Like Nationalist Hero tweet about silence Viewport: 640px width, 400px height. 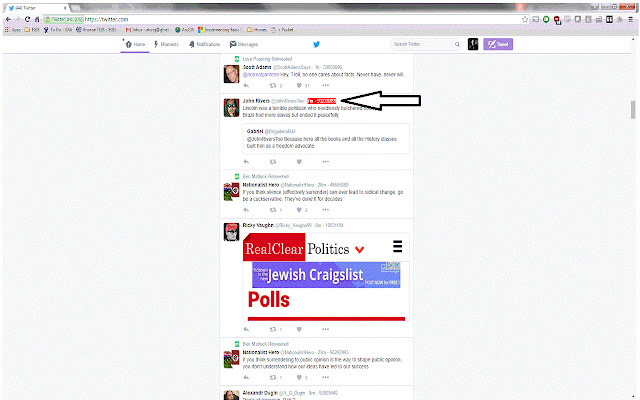[299, 210]
